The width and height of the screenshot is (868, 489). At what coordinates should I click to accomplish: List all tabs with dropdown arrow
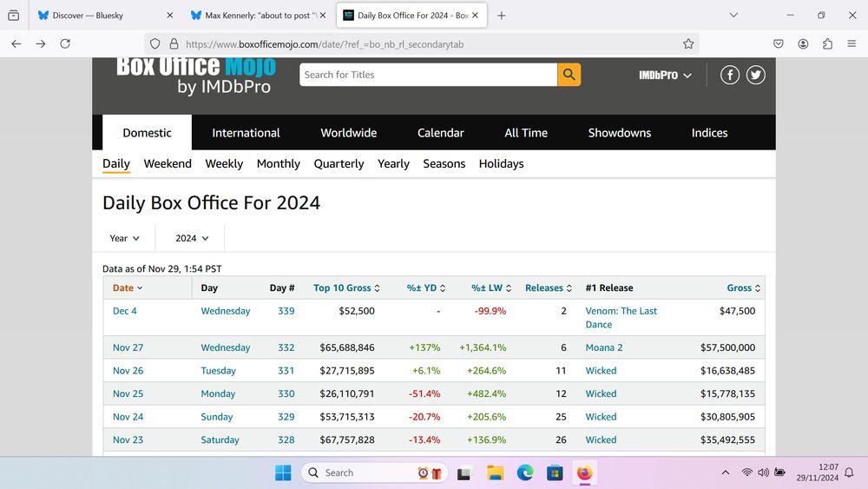click(733, 16)
